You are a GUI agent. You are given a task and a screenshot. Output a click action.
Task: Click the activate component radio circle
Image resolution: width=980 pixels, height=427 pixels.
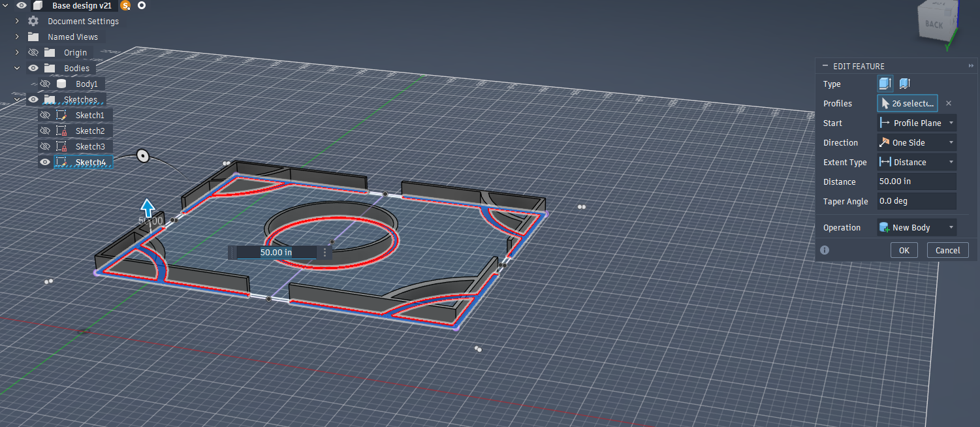point(142,5)
